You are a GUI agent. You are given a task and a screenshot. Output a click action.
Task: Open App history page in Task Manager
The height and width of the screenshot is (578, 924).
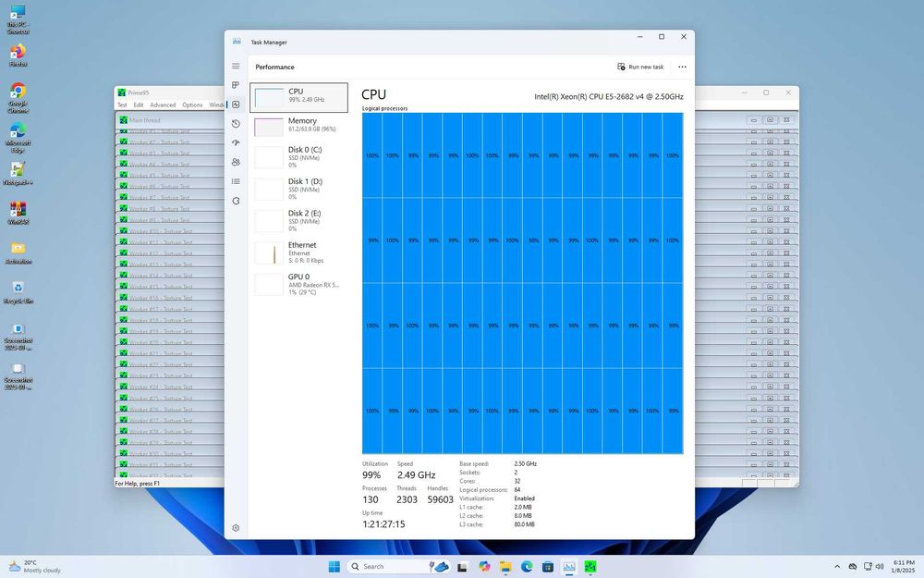pyautogui.click(x=236, y=124)
